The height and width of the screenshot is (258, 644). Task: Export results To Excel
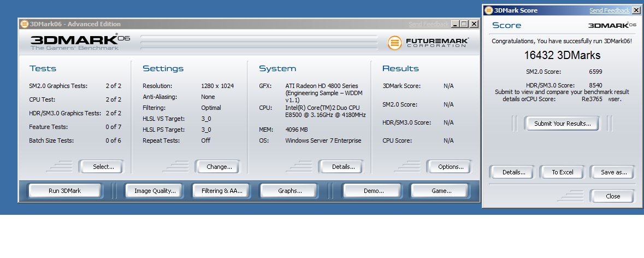pyautogui.click(x=562, y=172)
